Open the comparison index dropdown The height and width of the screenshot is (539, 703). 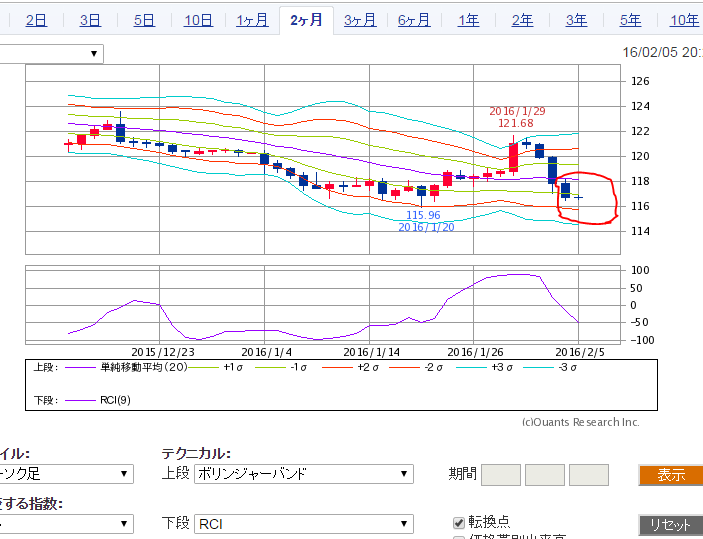point(66,524)
